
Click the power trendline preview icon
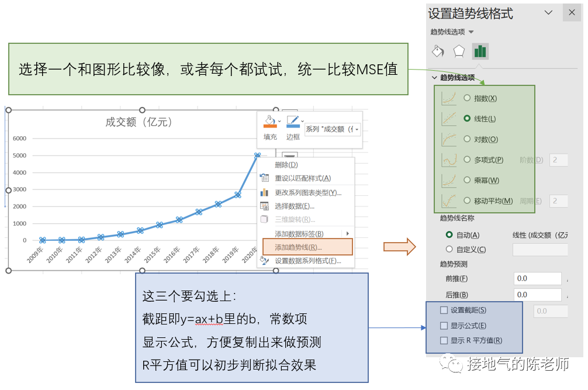449,180
